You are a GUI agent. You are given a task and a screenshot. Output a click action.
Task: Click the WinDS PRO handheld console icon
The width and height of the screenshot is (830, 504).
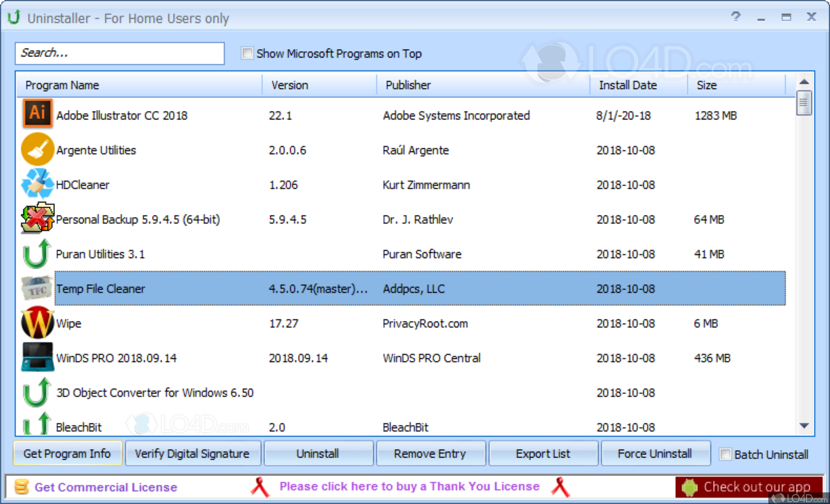coord(37,357)
